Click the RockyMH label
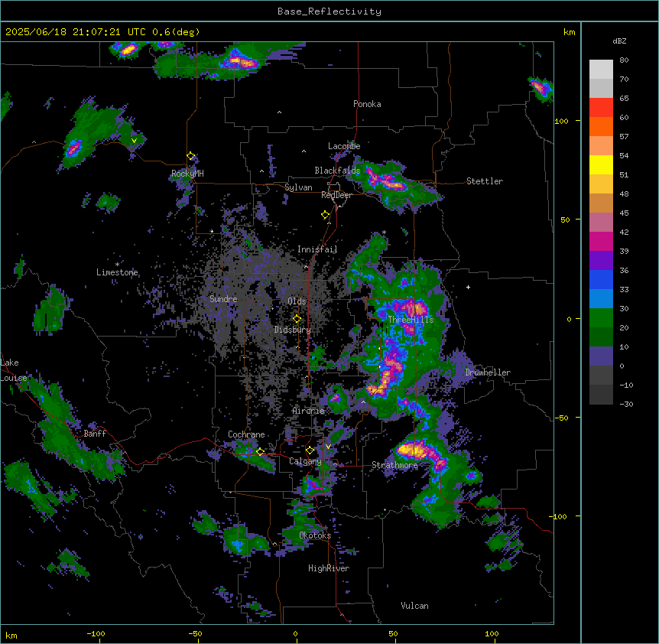 coord(187,174)
